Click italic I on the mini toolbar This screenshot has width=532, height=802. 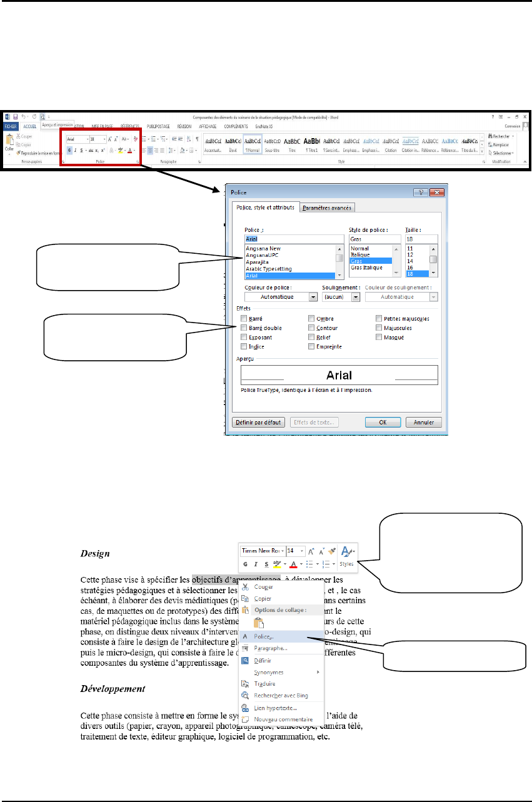click(x=256, y=564)
